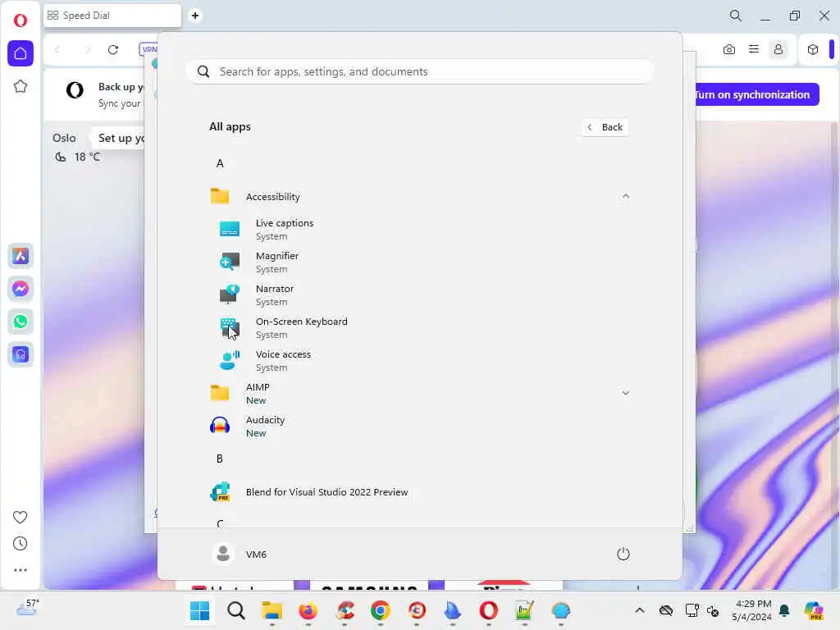Click the Start menu search field
This screenshot has width=840, height=630.
419,72
